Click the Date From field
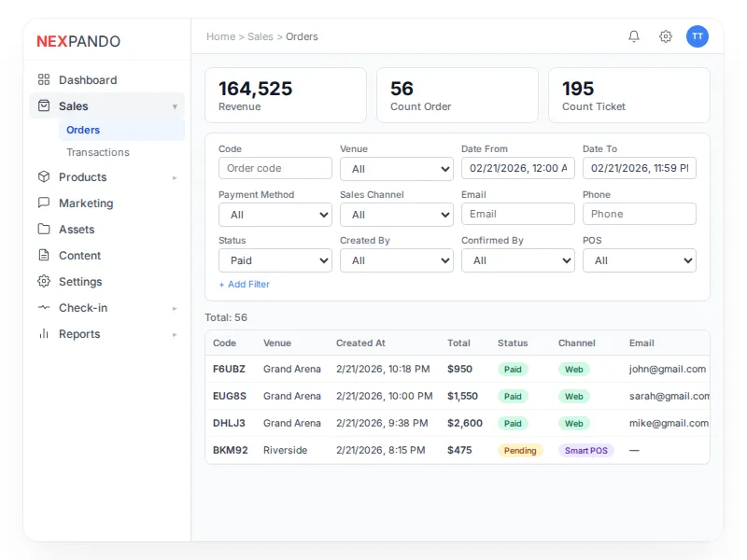 pos(518,168)
